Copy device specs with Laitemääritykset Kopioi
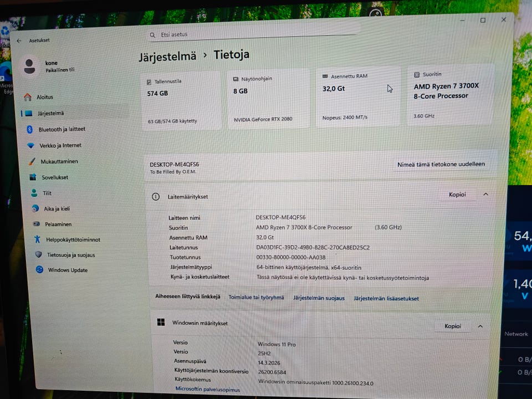The width and height of the screenshot is (532, 399). coord(457,195)
